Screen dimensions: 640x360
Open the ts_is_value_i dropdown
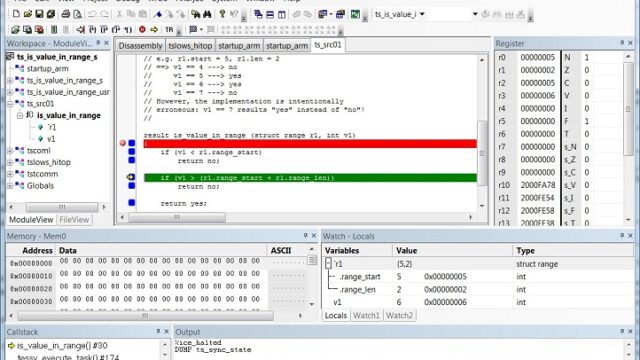[422, 14]
